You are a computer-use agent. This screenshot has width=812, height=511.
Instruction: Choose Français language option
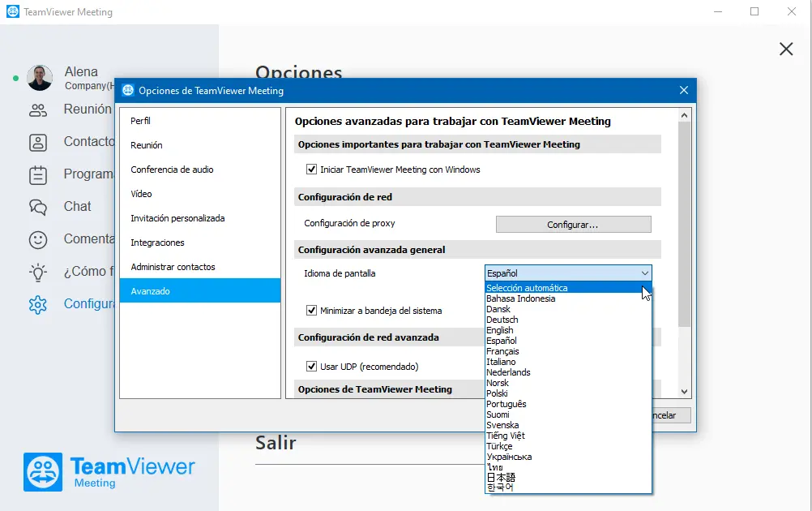[x=568, y=351]
